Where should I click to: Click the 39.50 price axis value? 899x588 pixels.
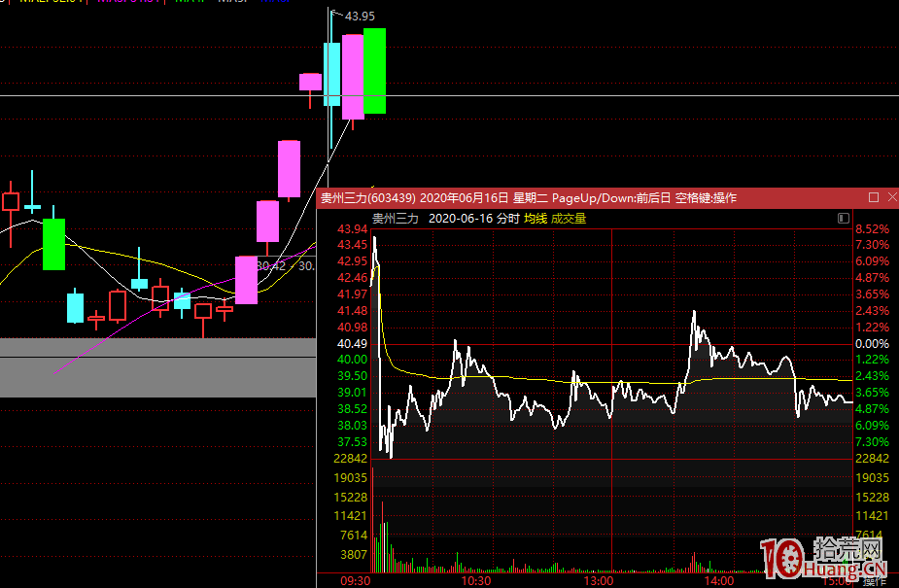[352, 376]
